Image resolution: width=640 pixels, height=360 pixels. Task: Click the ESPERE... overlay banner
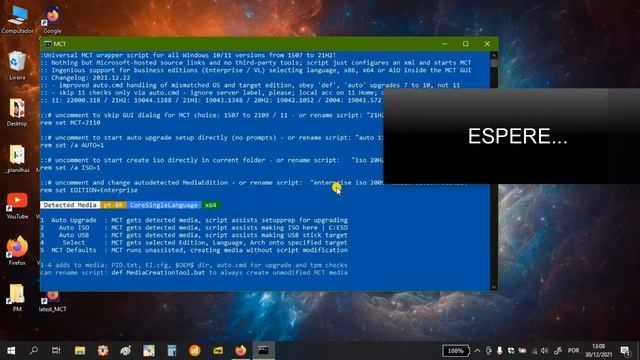click(x=512, y=136)
